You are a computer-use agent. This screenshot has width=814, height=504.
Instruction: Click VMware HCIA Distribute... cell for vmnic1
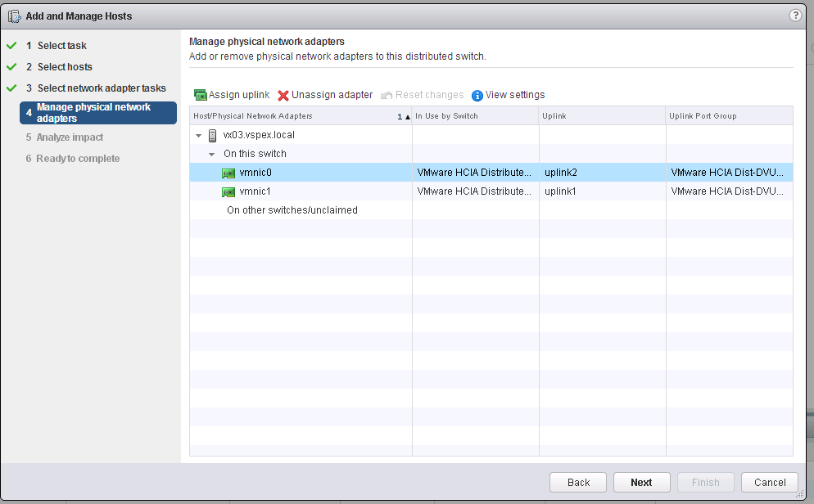[474, 191]
